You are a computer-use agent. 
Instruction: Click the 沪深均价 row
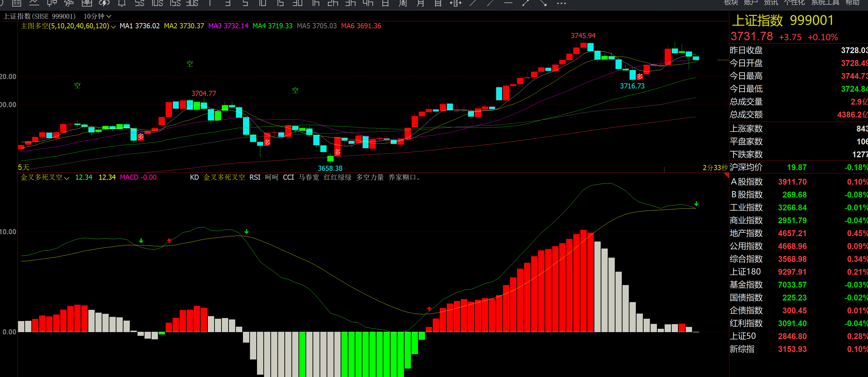[x=799, y=167]
